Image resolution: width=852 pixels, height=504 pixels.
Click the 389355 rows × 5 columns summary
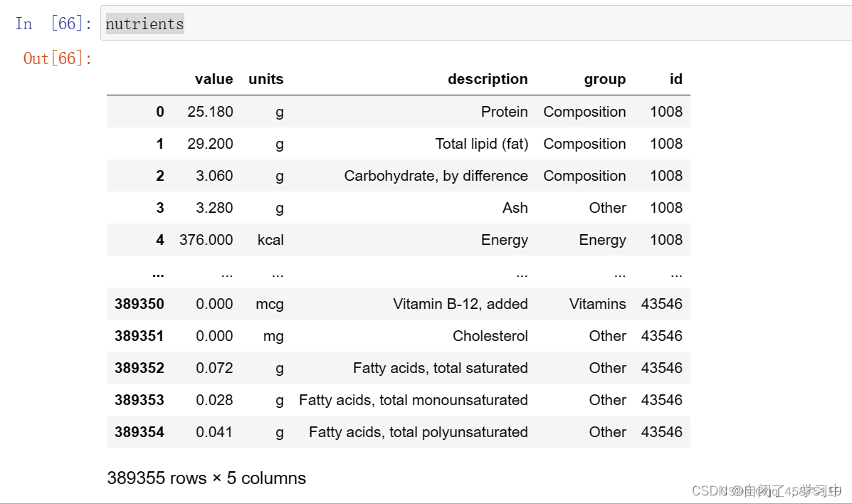pos(206,478)
